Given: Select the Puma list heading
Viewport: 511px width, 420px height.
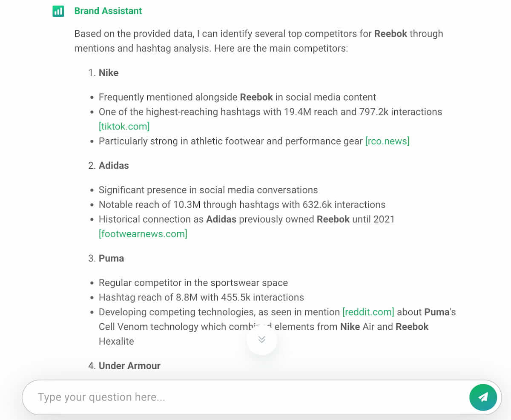Looking at the screenshot, I should [111, 258].
